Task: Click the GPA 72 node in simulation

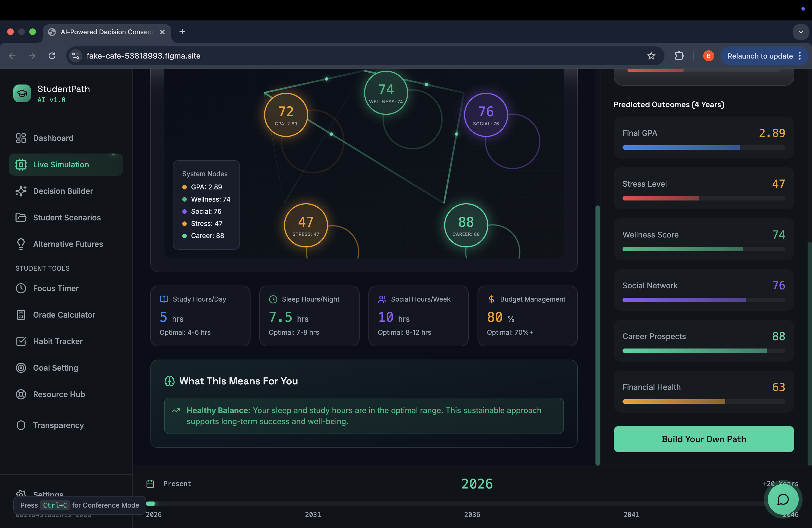Action: point(286,115)
